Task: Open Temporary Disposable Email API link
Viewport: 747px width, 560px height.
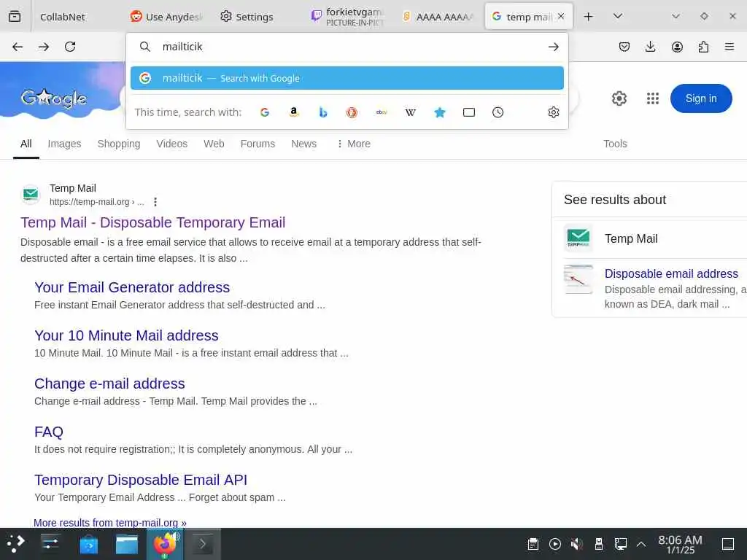Action: tap(141, 480)
